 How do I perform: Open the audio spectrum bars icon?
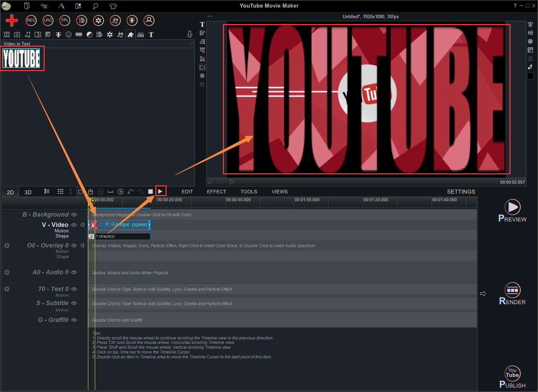(x=141, y=34)
